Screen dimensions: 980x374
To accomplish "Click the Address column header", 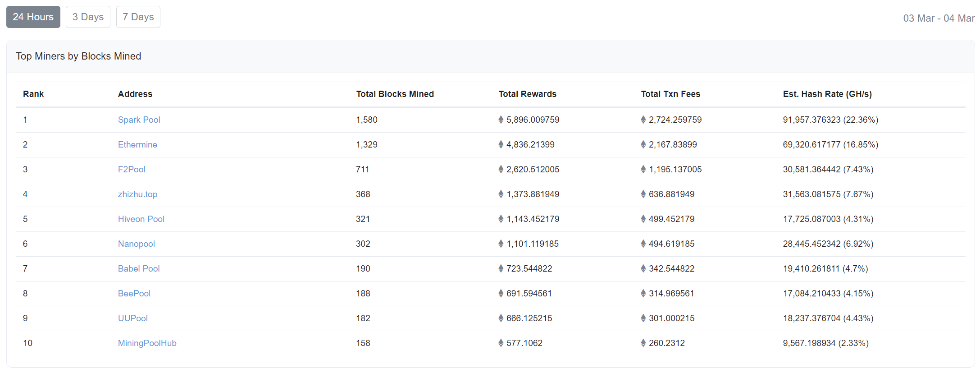I will click(135, 94).
